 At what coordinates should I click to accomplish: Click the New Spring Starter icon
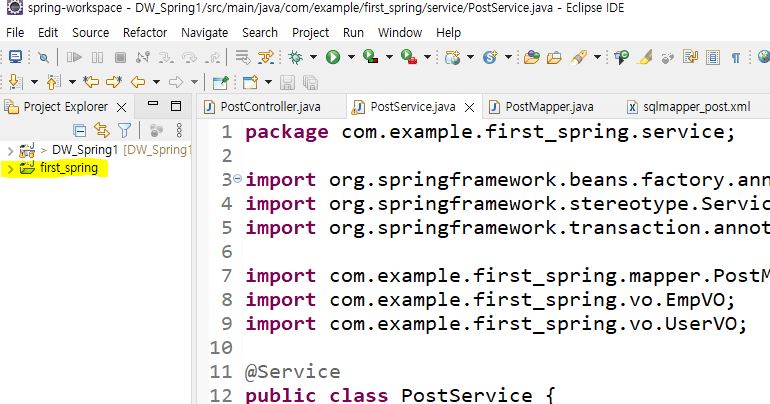click(x=490, y=57)
